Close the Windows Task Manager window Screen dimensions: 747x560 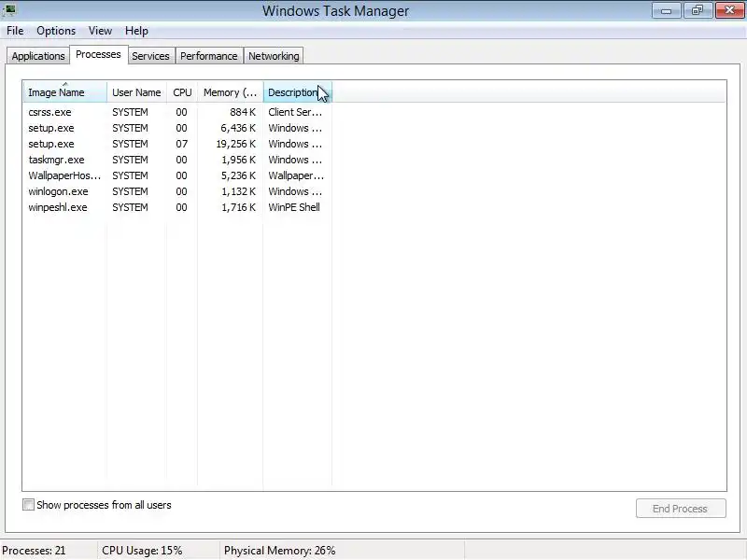730,10
